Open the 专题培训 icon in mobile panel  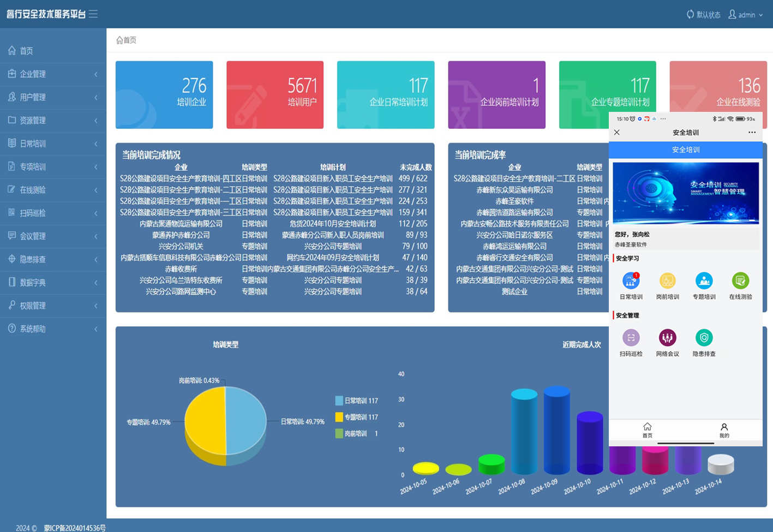coord(704,281)
